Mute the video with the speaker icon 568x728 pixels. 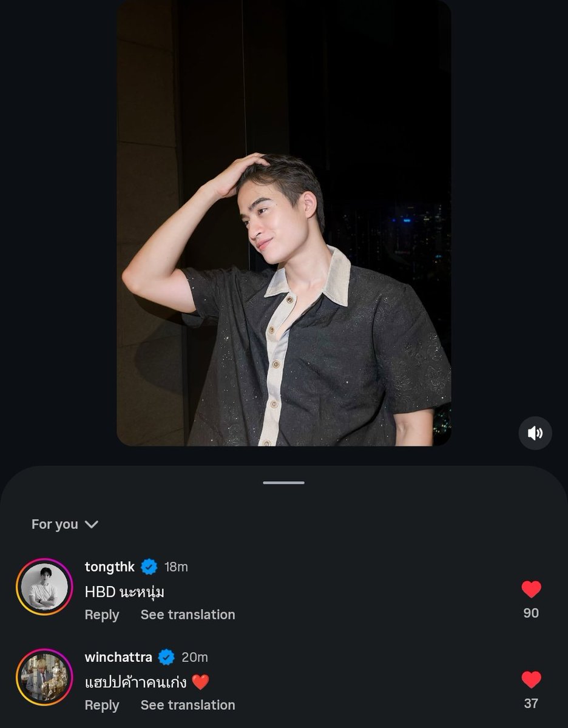point(535,433)
